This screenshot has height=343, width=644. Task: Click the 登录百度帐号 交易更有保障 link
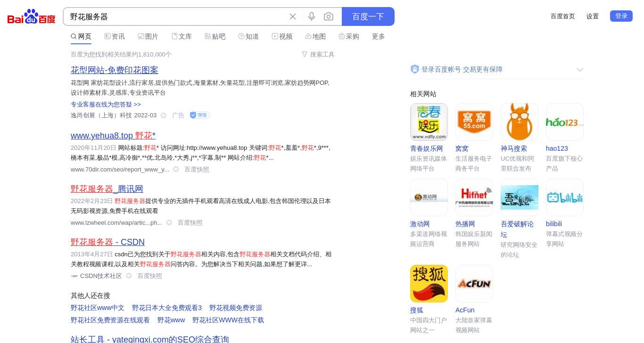[x=462, y=69]
